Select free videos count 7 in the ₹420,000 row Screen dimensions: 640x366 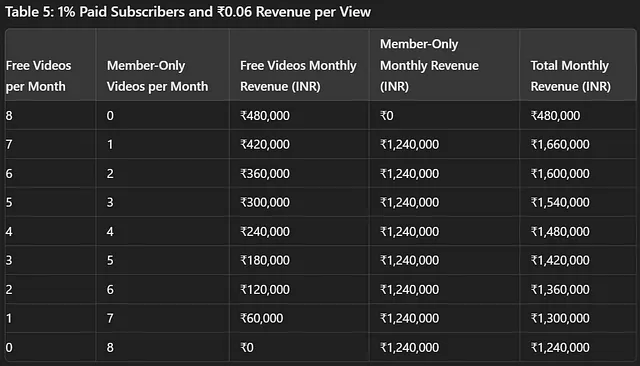pos(9,144)
